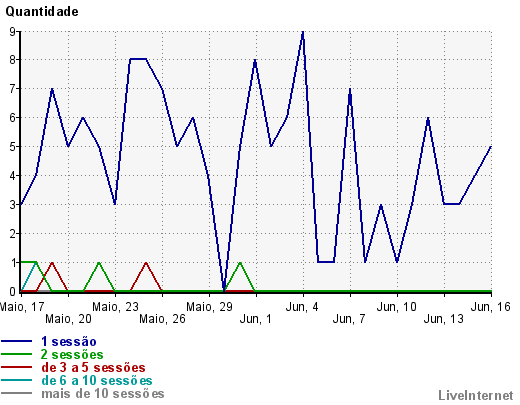Screen dimensions: 520x405
Task: Click the 'de 3 a 5 sessões' legend label
Action: tap(93, 367)
